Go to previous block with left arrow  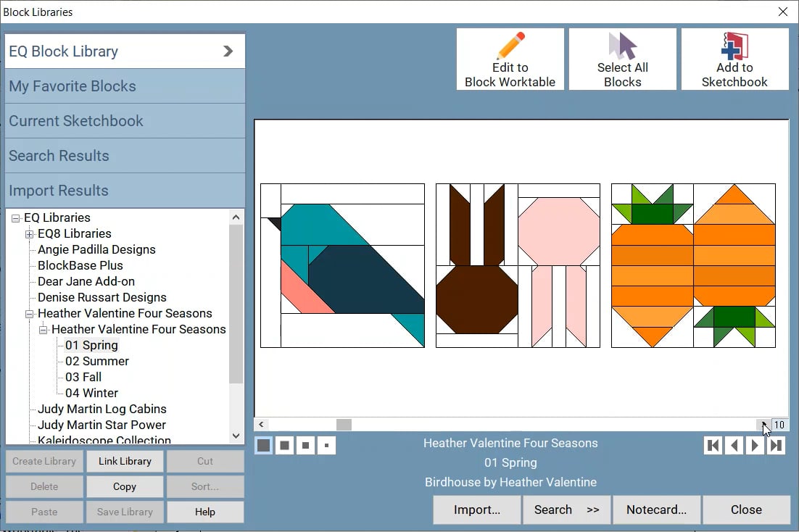pyautogui.click(x=734, y=445)
